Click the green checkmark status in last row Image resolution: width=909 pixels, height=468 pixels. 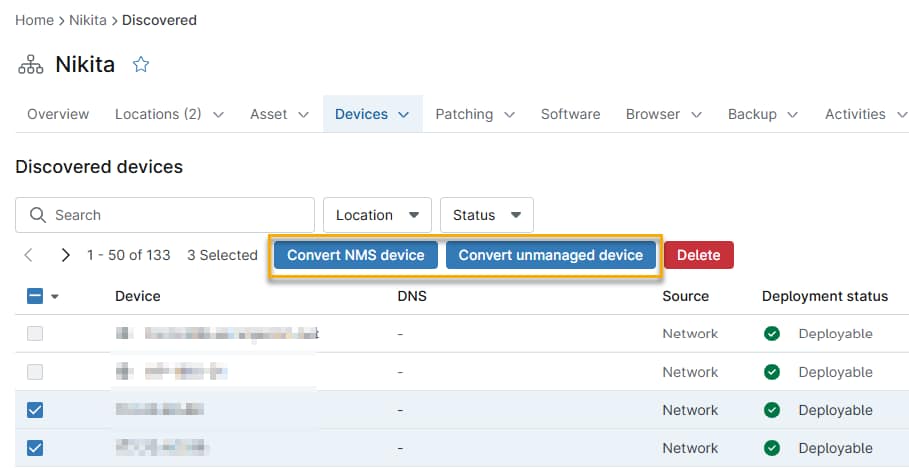[772, 448]
